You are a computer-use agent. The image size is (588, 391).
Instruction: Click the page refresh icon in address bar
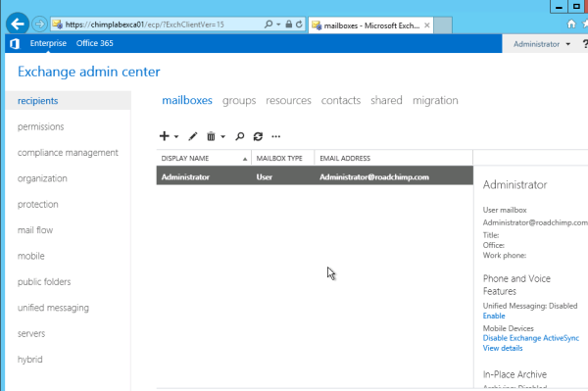click(299, 24)
